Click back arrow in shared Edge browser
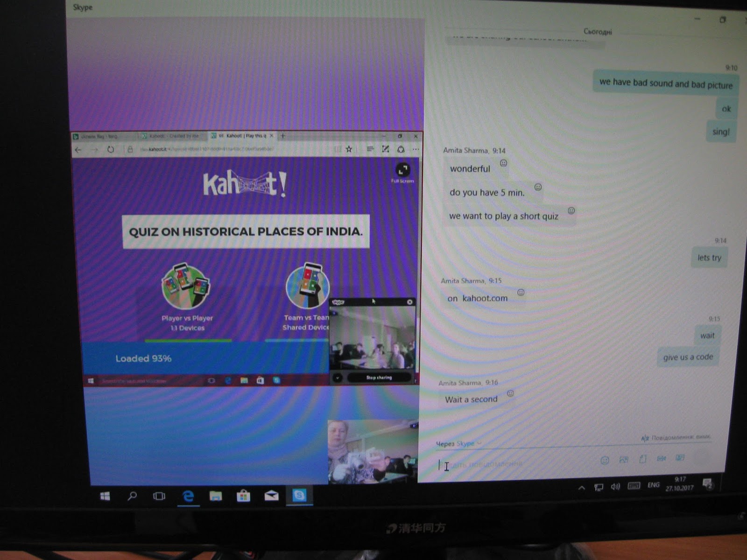747x560 pixels. 78,150
